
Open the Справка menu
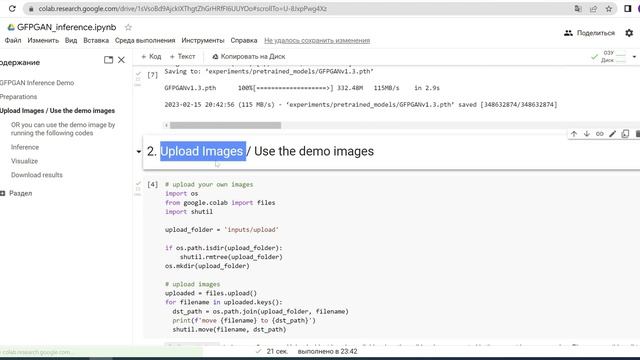[x=244, y=40]
